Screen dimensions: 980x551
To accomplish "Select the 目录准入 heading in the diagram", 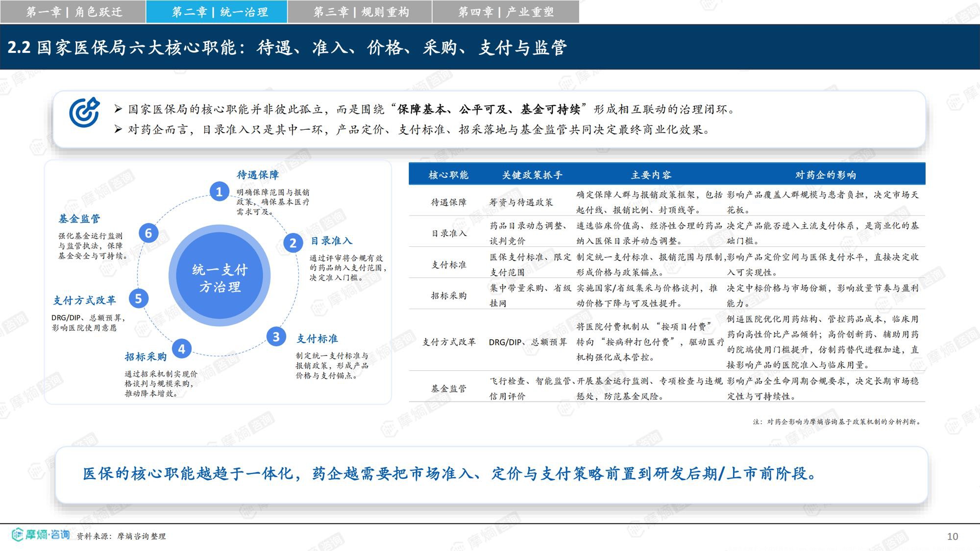I will 332,241.
